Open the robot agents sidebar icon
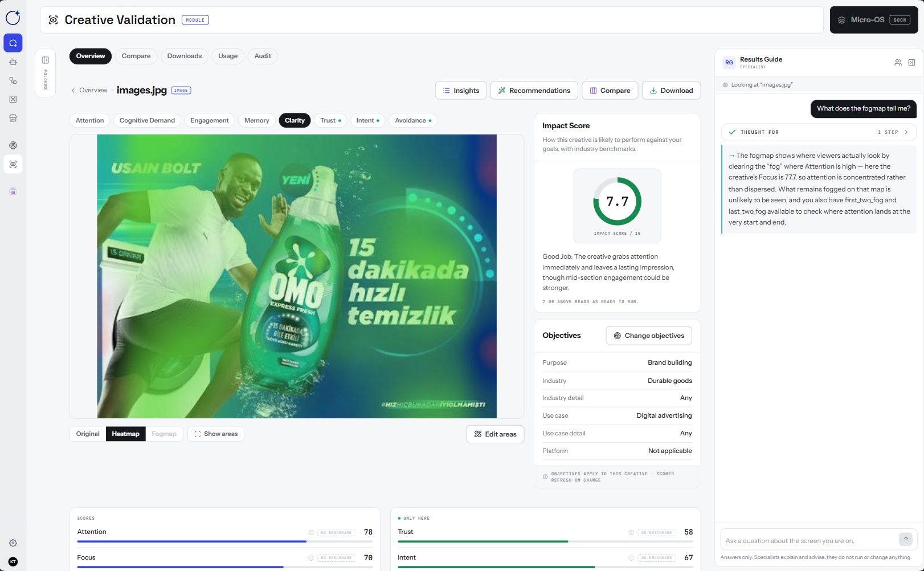The width and height of the screenshot is (924, 571). (x=13, y=62)
